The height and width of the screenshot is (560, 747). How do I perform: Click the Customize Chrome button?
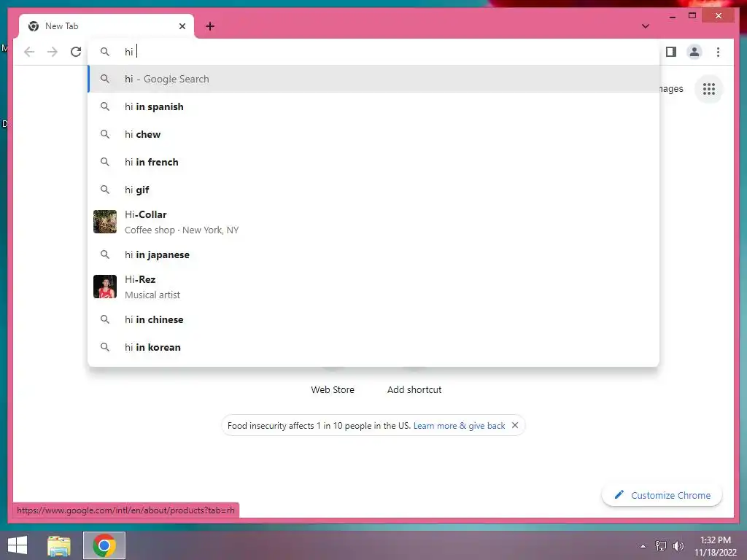pyautogui.click(x=662, y=495)
